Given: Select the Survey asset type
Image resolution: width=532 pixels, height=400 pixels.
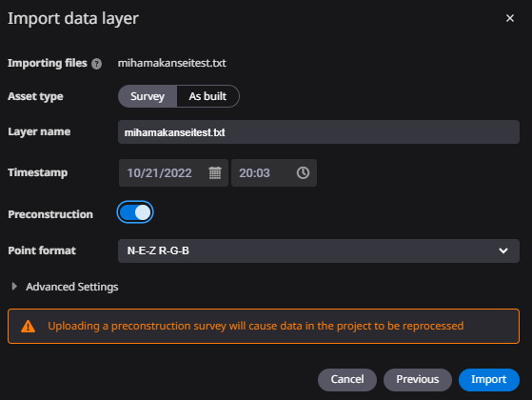Looking at the screenshot, I should (x=148, y=96).
